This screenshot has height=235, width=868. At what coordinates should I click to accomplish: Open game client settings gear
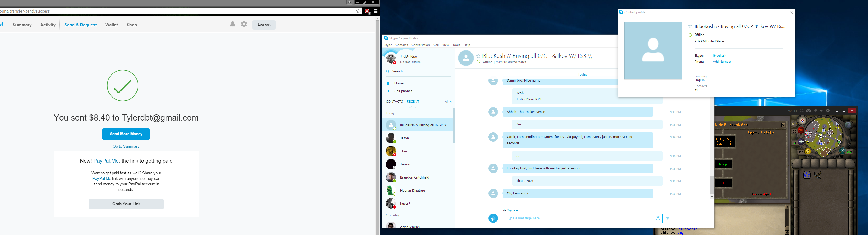point(828,111)
